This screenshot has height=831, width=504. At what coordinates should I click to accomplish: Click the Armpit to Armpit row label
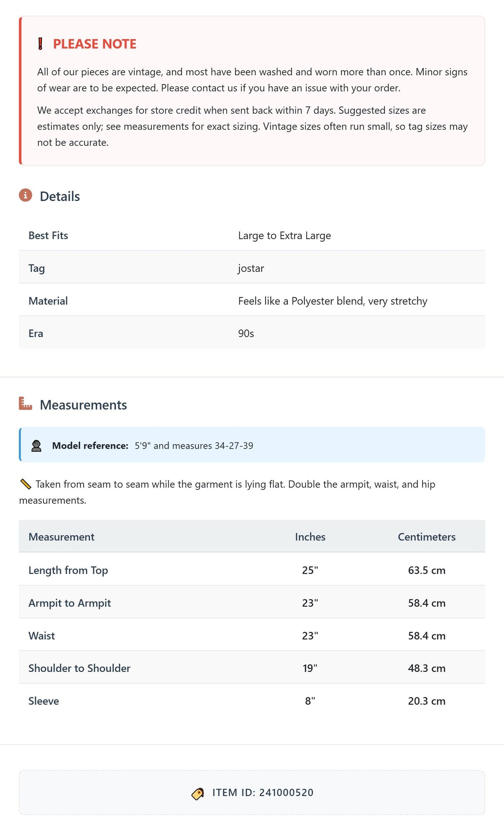tap(69, 603)
